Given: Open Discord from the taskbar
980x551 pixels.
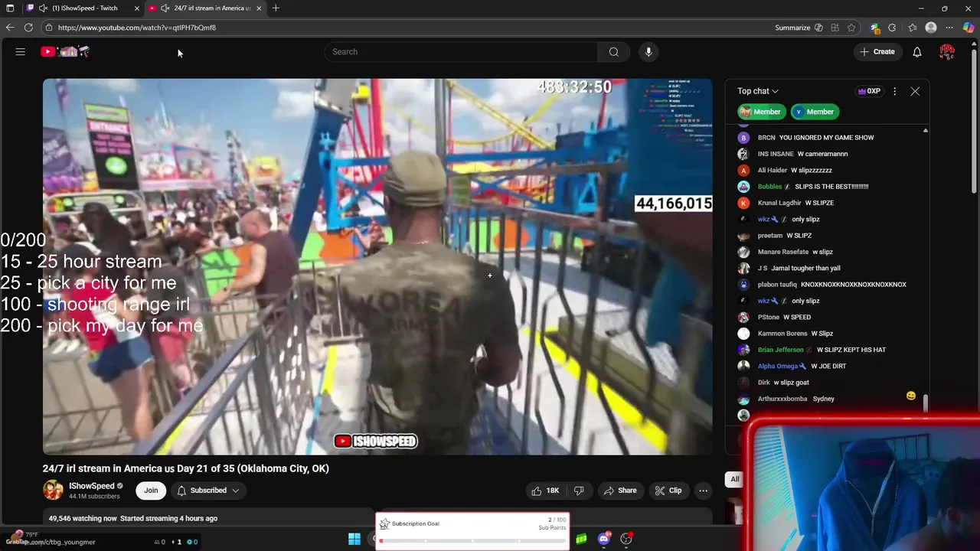Looking at the screenshot, I should [604, 539].
